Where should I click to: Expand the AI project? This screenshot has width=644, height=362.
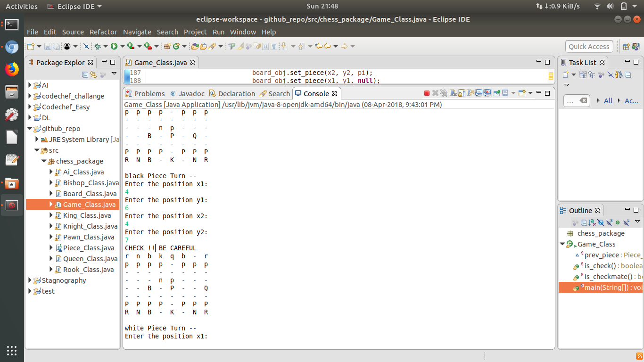pos(30,85)
